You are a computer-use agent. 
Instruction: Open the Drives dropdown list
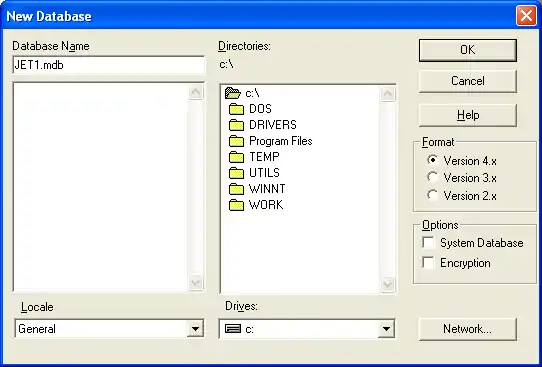pos(386,329)
